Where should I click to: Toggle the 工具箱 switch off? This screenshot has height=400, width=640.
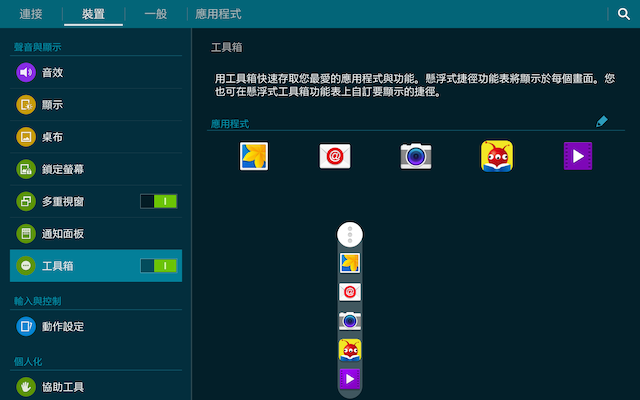tap(158, 266)
